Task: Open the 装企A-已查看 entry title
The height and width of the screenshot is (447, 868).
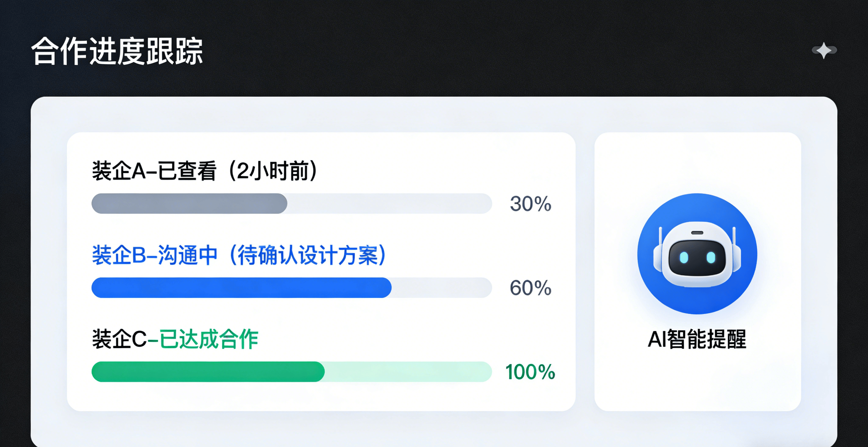Action: [x=154, y=171]
